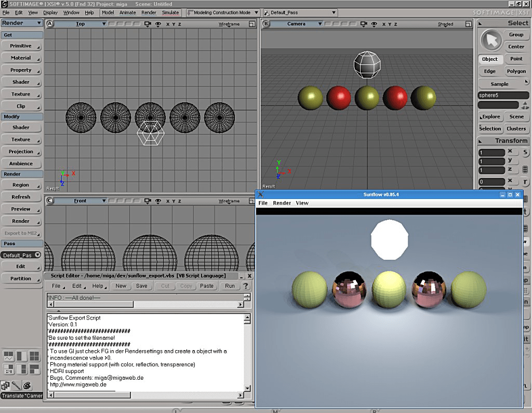Open the Display menu
The width and height of the screenshot is (532, 413).
[50, 12]
